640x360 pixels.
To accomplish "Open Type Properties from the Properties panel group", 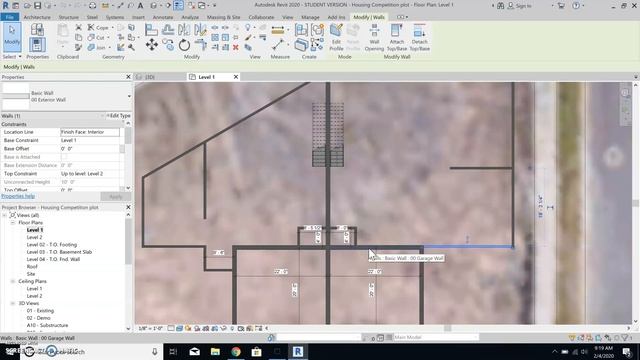I will coord(37,29).
